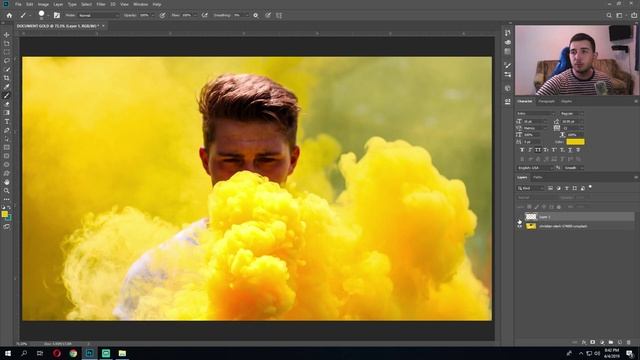Open the Image menu
This screenshot has width=640, height=360.
tap(43, 4)
